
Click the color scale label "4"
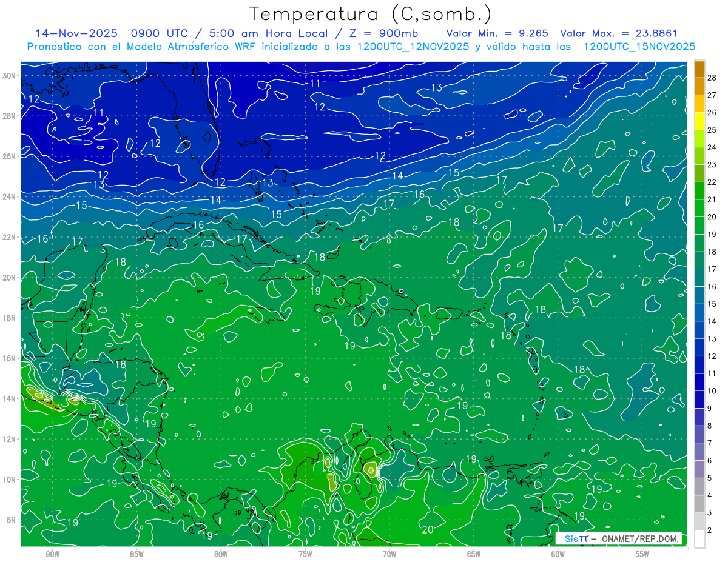710,495
